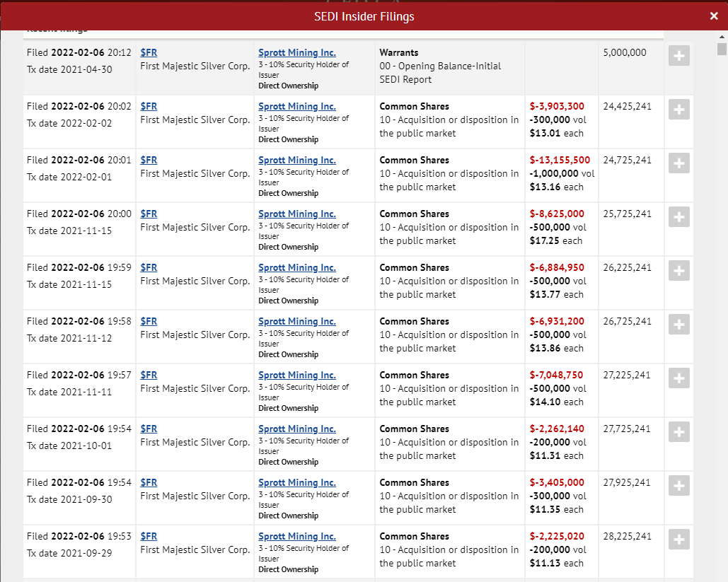Screen dimensions: 728x582
Task: Click 'Tx date 2021-04-30' text
Action: coord(69,69)
